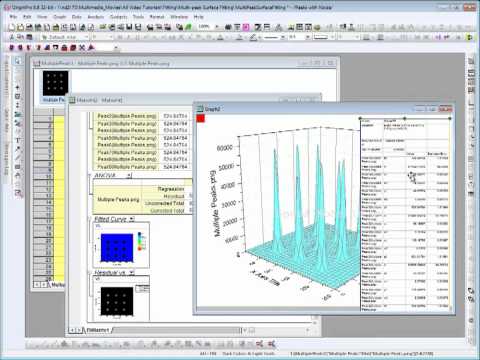
Task: Select the Screen Reader crosshair tool
Action: coord(18,87)
